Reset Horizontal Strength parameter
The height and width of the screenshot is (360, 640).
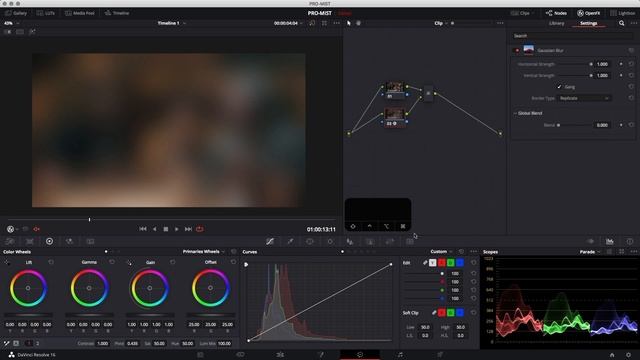pos(631,64)
